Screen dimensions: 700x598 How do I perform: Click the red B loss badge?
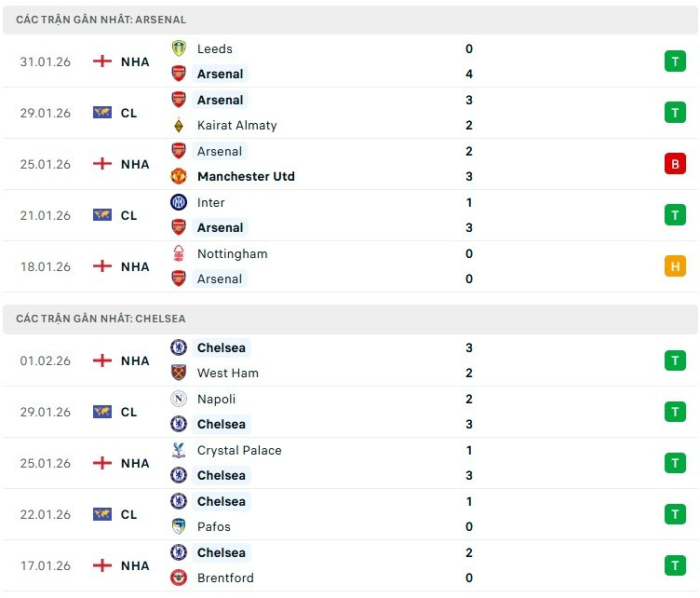click(x=675, y=164)
